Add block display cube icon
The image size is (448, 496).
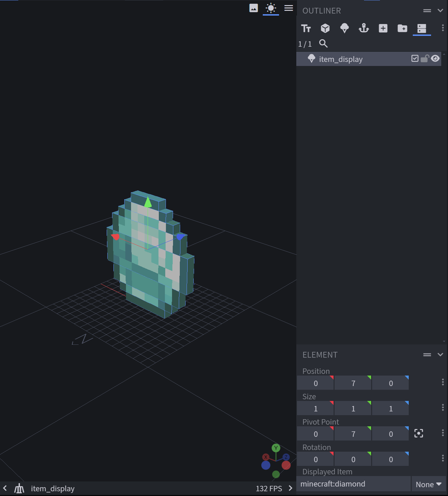[x=325, y=28]
